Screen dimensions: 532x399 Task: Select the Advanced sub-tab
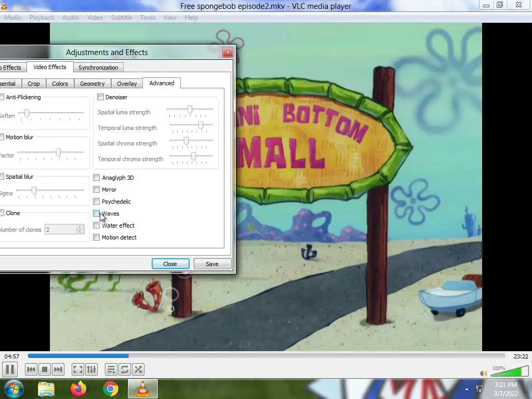162,83
